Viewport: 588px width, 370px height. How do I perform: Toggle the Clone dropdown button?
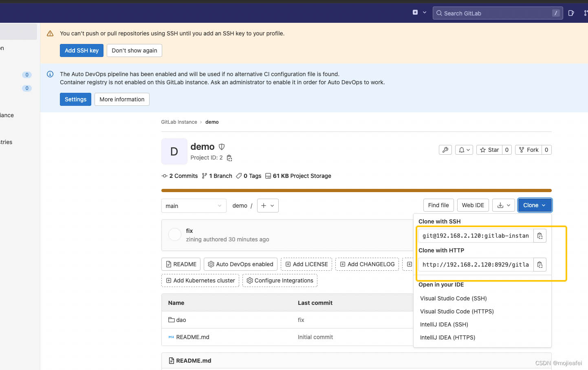(x=535, y=205)
